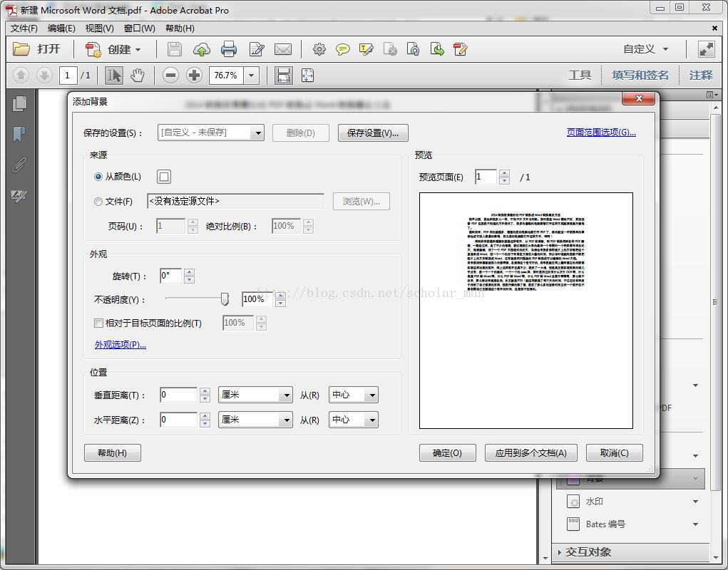Screen dimensions: 728x570
Task: Switch to the 填写和签名 tab
Action: click(x=640, y=75)
